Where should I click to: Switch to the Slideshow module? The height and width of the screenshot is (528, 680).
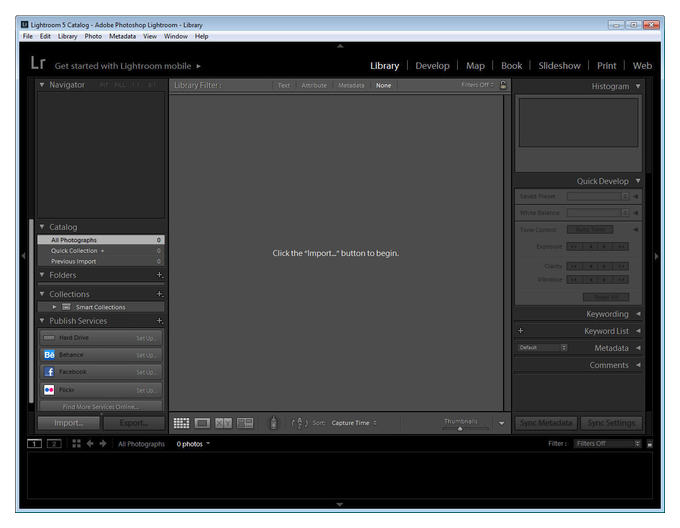tap(559, 66)
